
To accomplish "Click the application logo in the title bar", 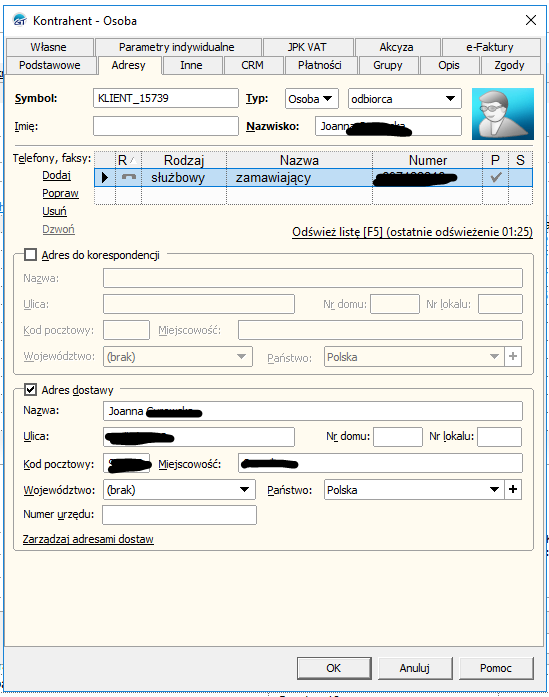I will (20, 20).
